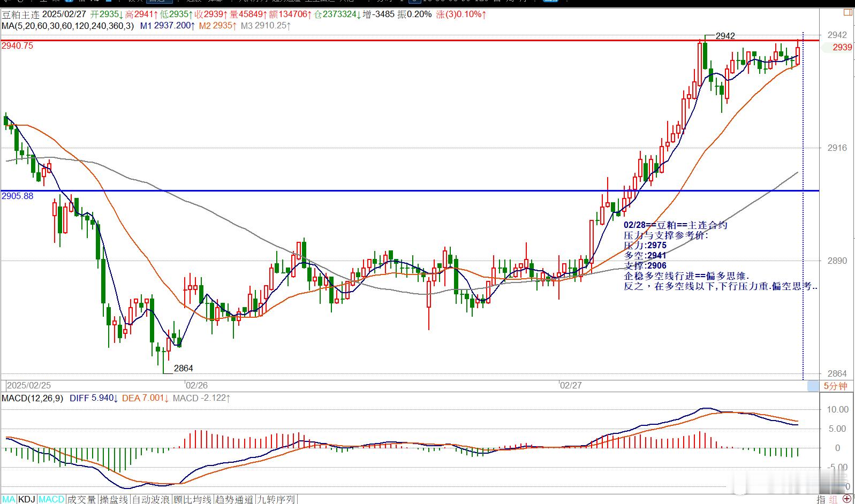Click the 压力与支撑参考价 annotation line
855x504 pixels.
point(666,235)
